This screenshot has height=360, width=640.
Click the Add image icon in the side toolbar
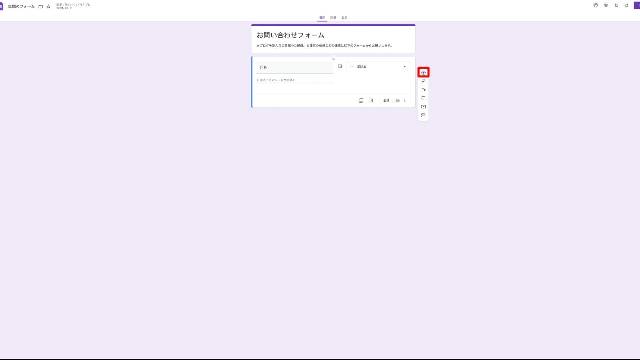point(423,98)
